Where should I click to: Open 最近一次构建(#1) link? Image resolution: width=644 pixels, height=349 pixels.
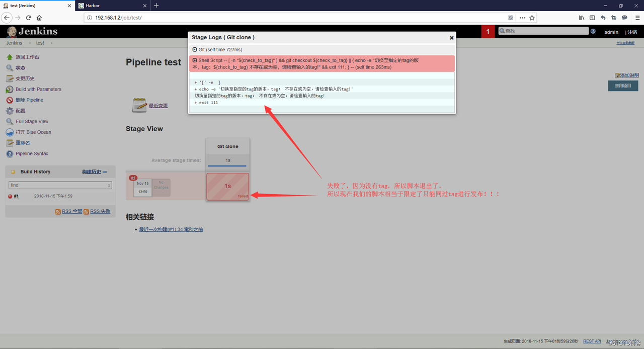tap(171, 229)
